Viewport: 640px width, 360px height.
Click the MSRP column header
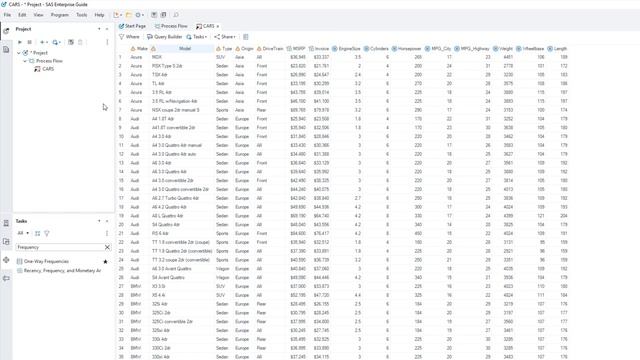click(x=296, y=49)
